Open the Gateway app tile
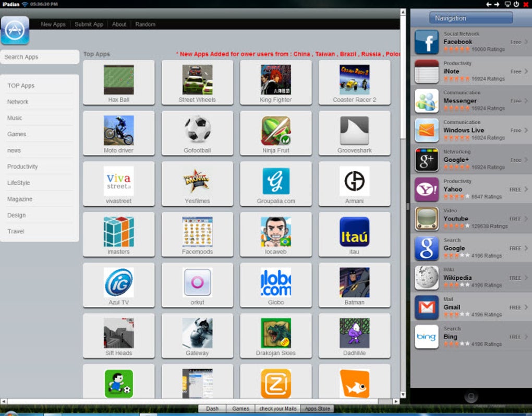 [198, 336]
